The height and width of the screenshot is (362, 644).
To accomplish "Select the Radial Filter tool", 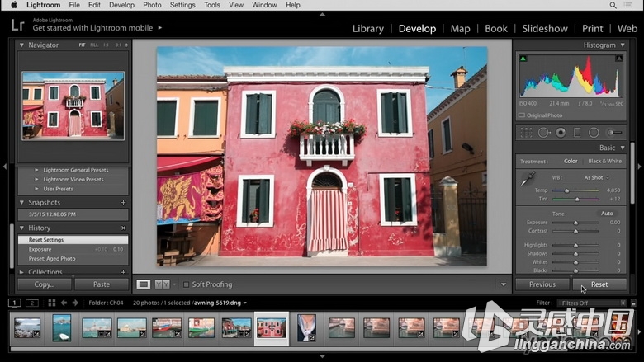I will pyautogui.click(x=594, y=133).
